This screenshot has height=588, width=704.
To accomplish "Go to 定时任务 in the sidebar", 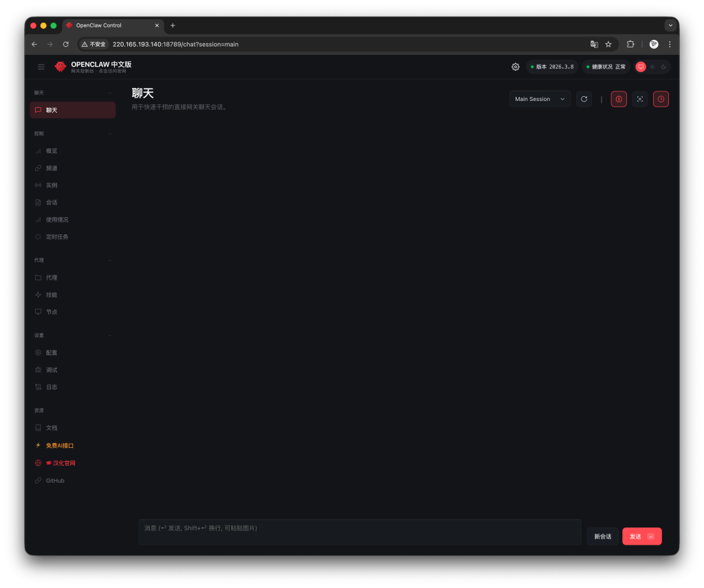I will (57, 237).
